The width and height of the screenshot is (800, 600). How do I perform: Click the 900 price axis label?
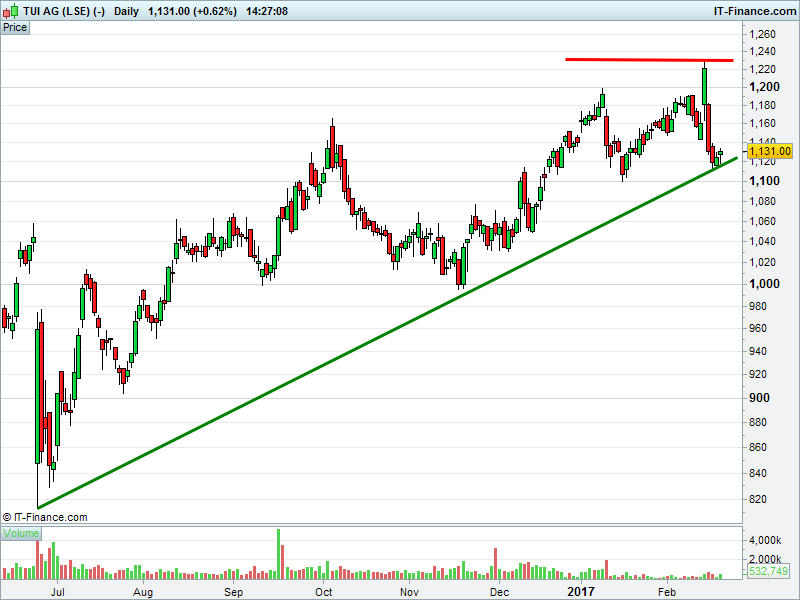pos(759,397)
